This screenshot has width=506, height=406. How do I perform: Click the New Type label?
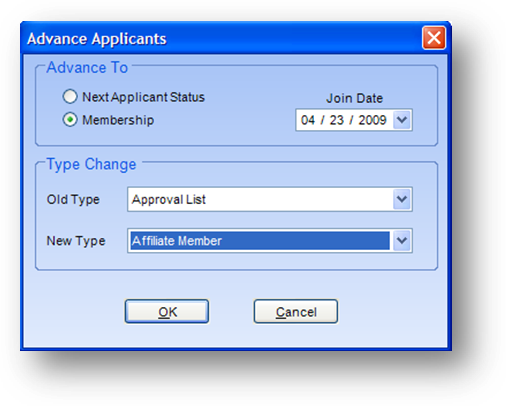click(x=76, y=241)
